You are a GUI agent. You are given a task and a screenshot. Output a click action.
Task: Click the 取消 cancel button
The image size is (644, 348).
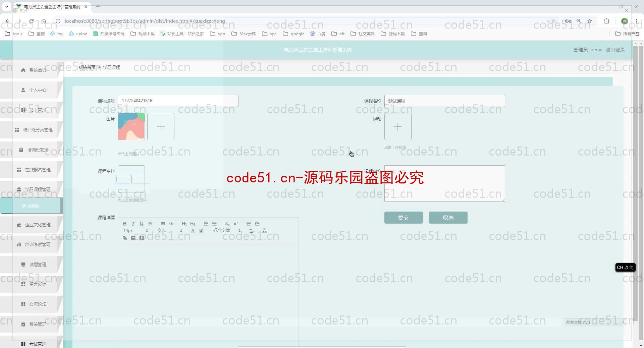[448, 218]
